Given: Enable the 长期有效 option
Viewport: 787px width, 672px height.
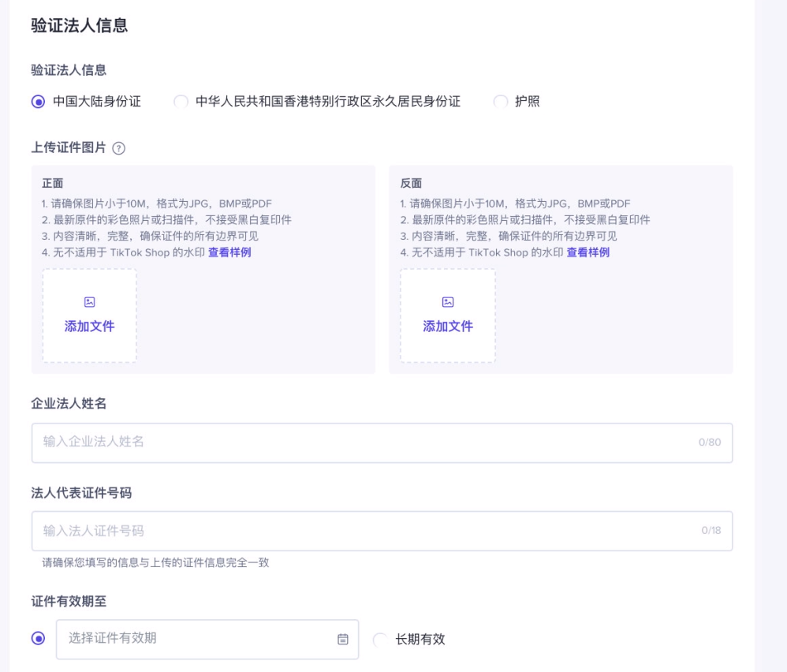Looking at the screenshot, I should pos(379,640).
